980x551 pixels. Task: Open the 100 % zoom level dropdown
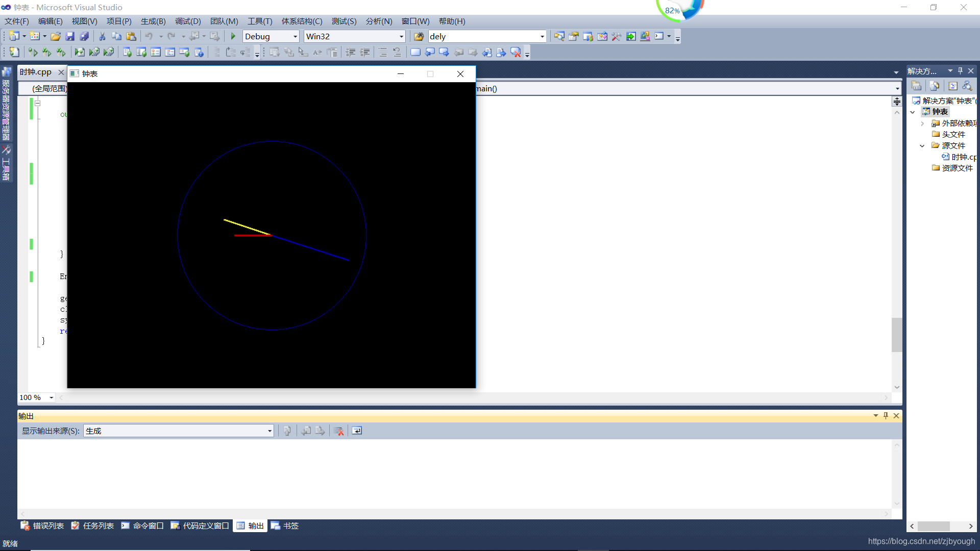(51, 397)
